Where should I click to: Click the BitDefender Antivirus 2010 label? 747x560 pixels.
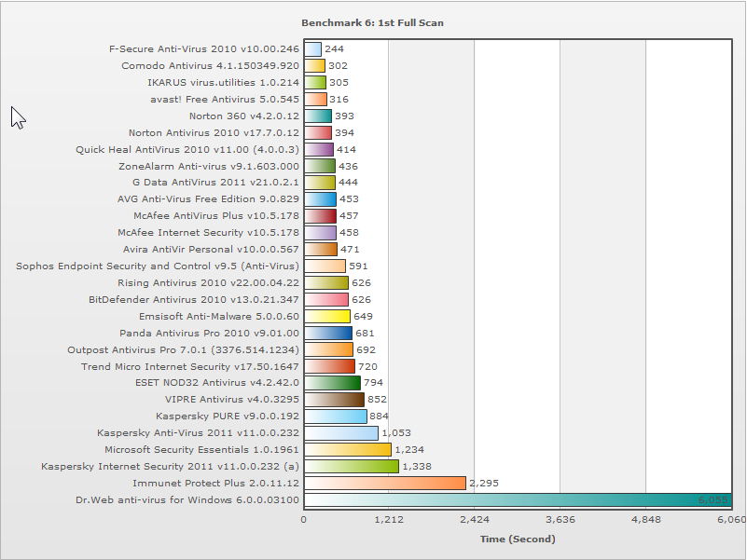[x=194, y=299]
